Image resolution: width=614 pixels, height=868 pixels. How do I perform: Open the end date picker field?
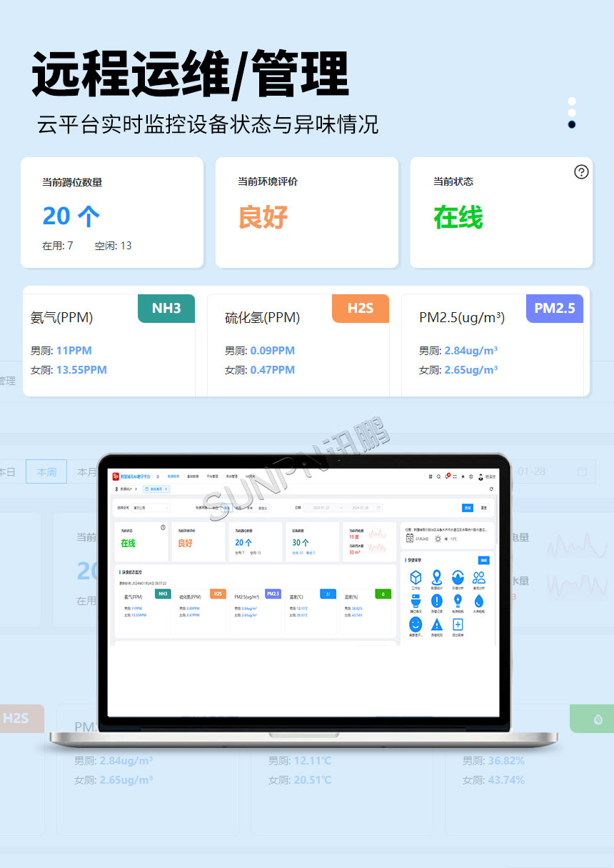pos(361,508)
